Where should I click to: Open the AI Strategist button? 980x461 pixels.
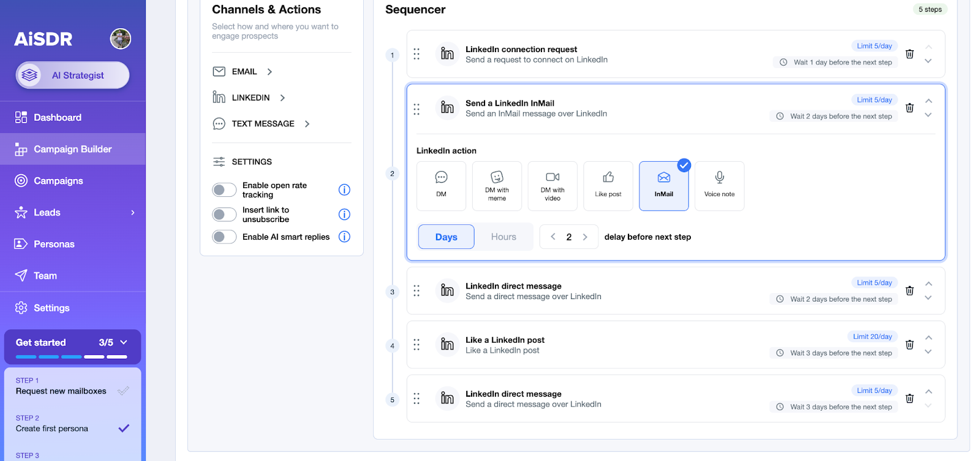pyautogui.click(x=72, y=75)
